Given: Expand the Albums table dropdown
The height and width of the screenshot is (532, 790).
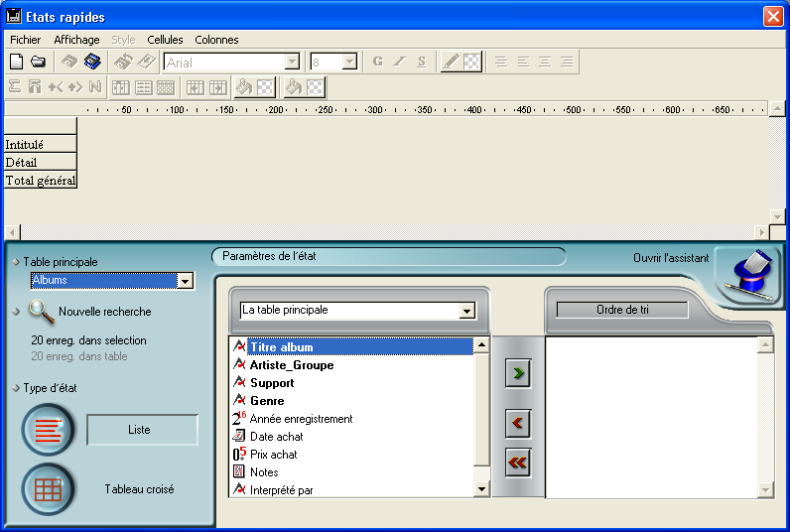Looking at the screenshot, I should pos(184,282).
